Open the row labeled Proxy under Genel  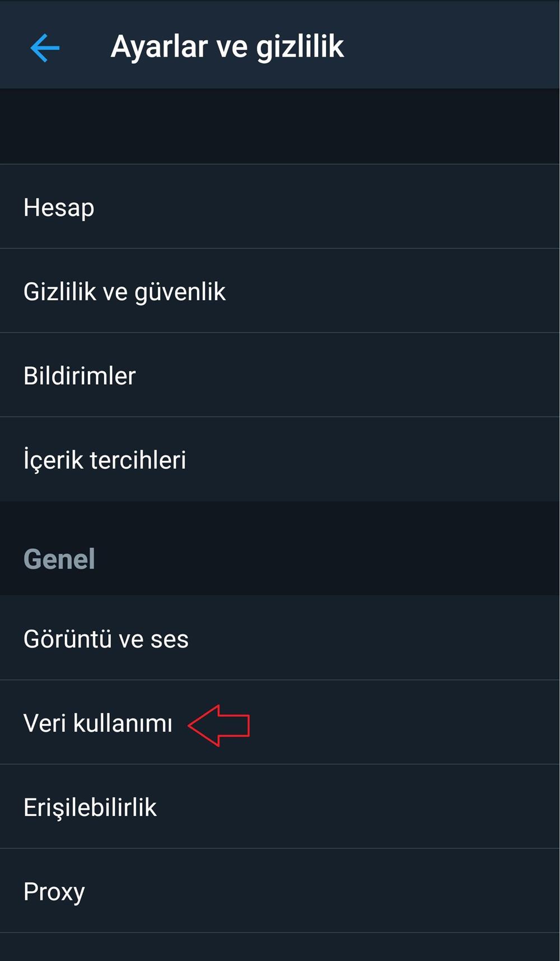tap(54, 892)
